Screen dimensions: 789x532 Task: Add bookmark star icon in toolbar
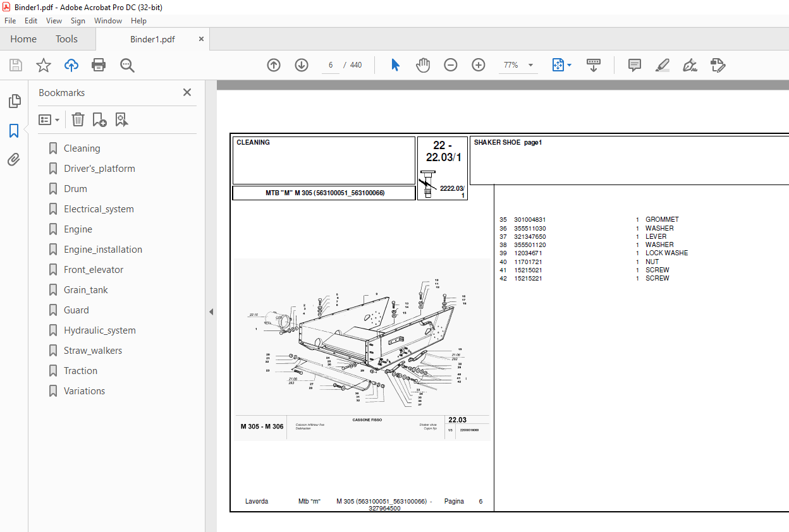[43, 65]
